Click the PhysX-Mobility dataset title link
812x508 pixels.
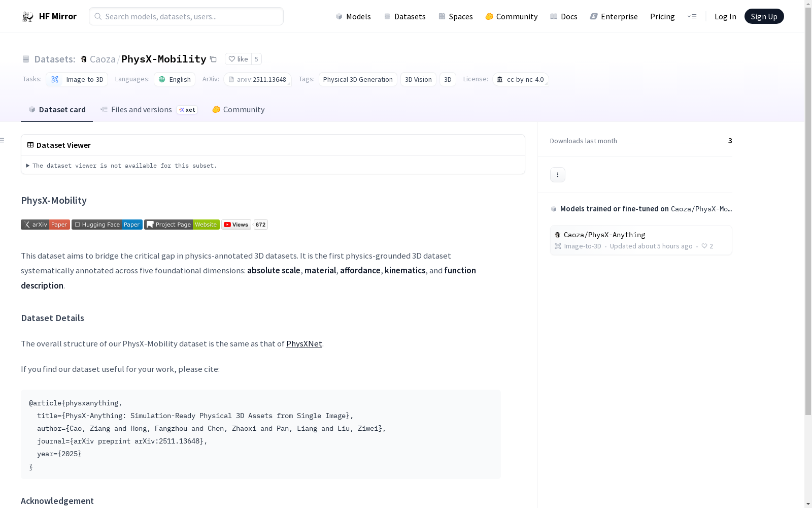pos(164,59)
